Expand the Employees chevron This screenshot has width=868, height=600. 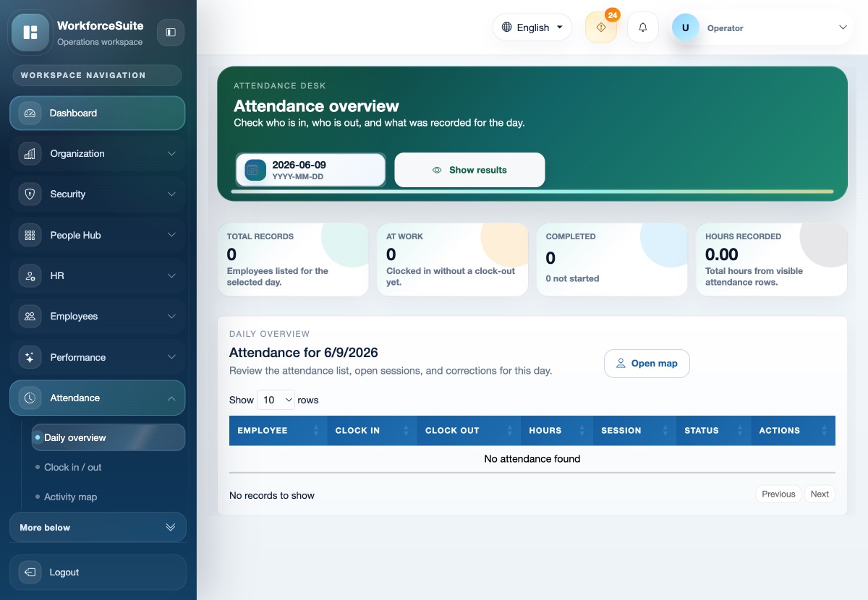point(171,317)
